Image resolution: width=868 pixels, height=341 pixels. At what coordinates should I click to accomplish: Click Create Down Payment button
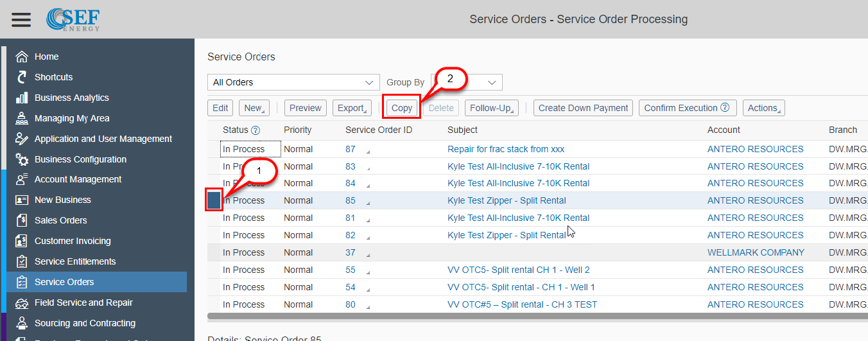583,108
